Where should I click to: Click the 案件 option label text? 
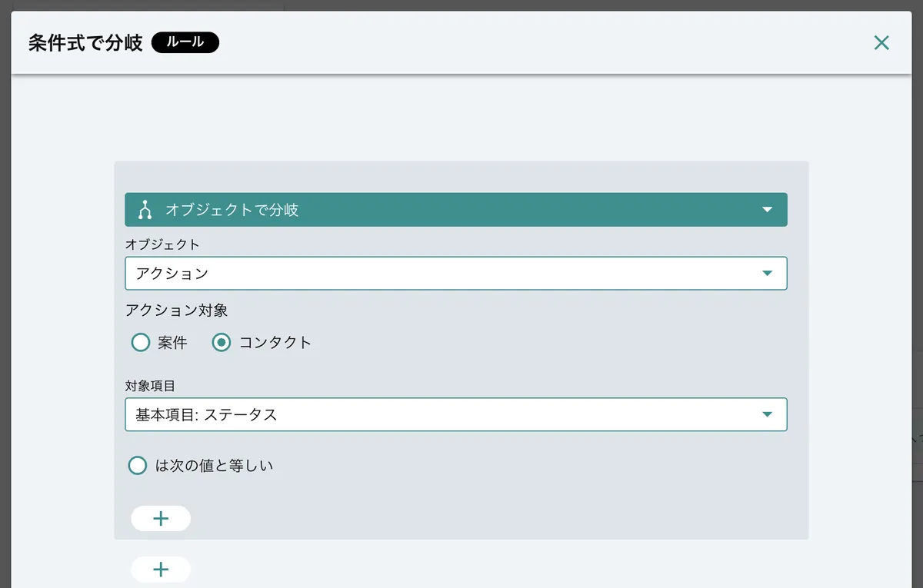pyautogui.click(x=172, y=343)
